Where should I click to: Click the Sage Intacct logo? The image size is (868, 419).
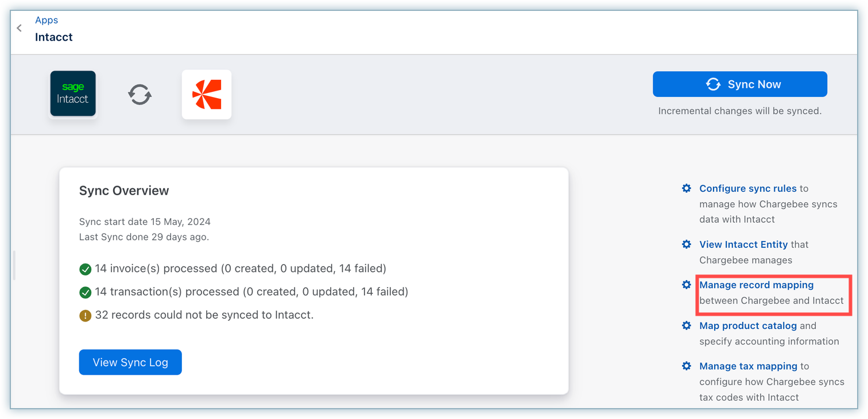tap(73, 94)
